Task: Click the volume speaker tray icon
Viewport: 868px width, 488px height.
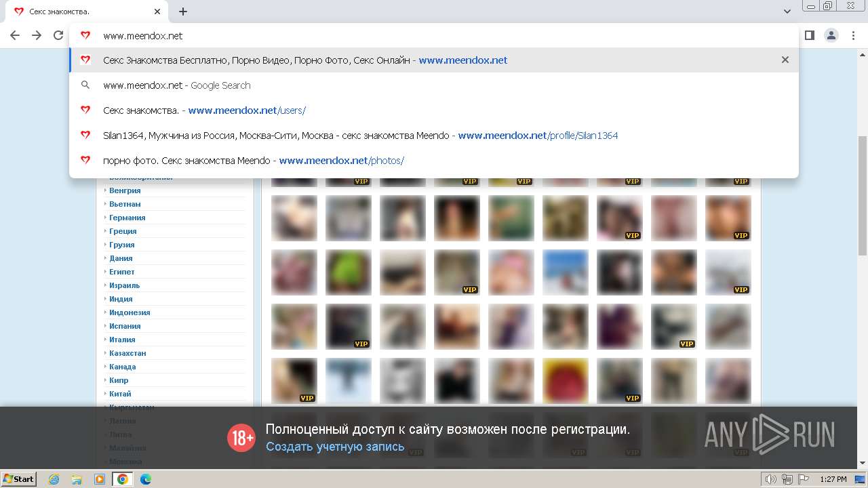Action: coord(771,479)
